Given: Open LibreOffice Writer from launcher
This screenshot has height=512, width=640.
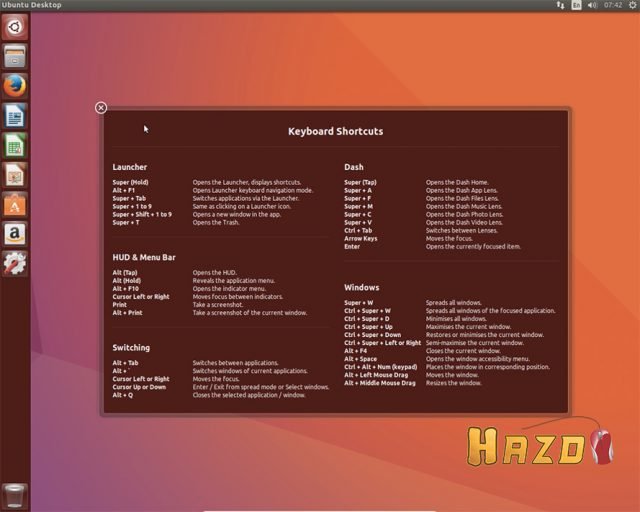Looking at the screenshot, I should (x=14, y=116).
